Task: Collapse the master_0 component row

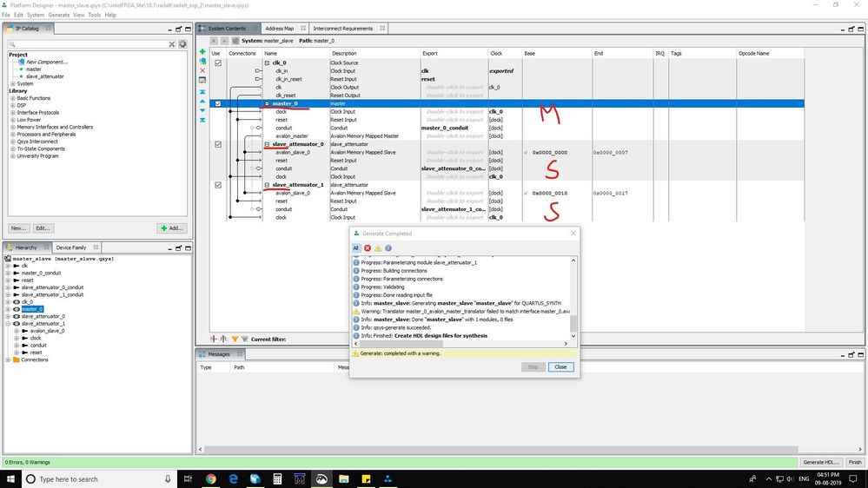Action: click(268, 103)
